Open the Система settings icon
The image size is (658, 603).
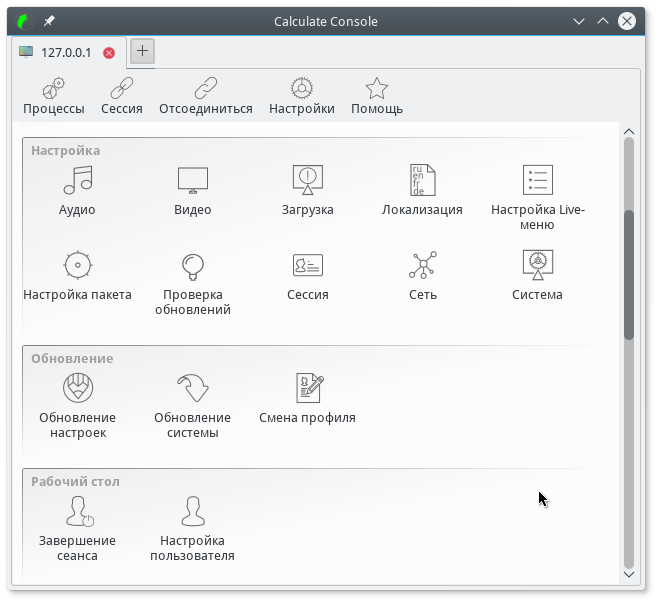pyautogui.click(x=537, y=266)
